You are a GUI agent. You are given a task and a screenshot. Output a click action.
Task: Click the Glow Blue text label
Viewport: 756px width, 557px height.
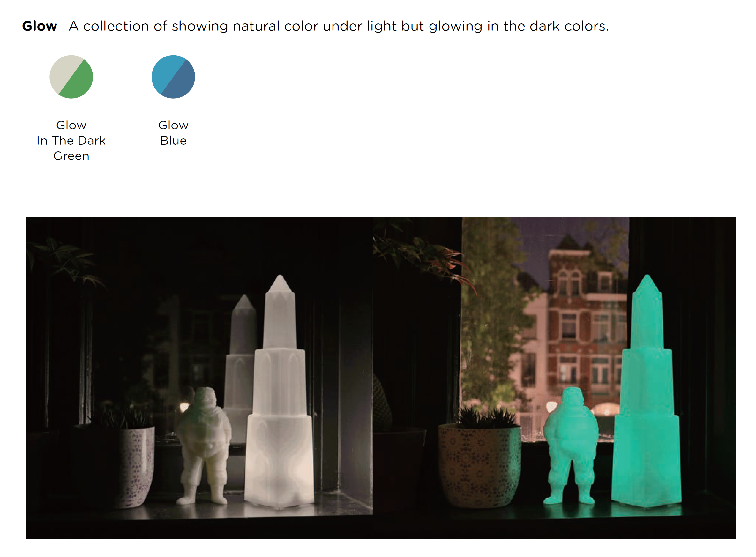tap(173, 133)
